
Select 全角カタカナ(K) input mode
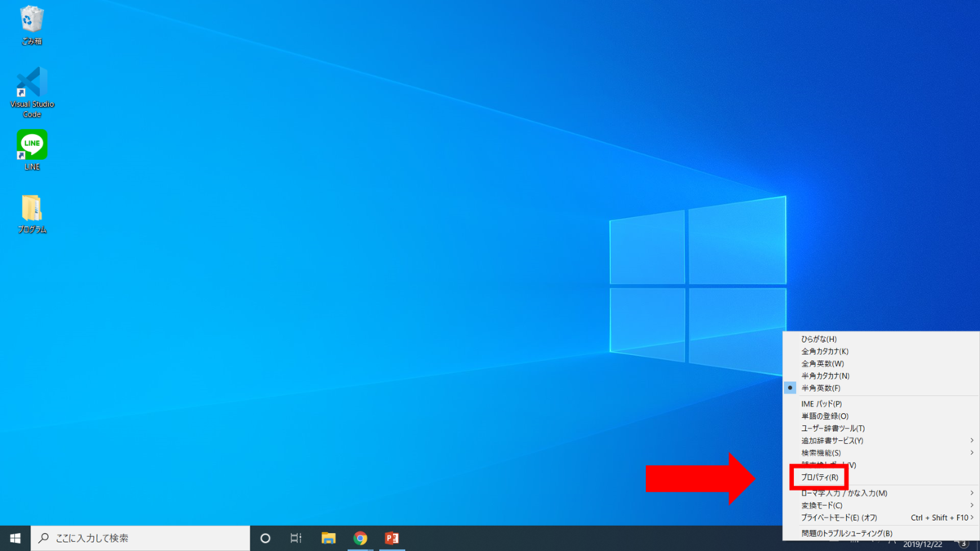[881, 351]
